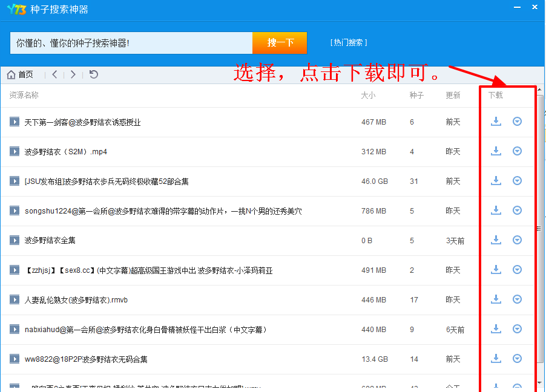This screenshot has width=546, height=392.
Task: Click the 搜一下 search button
Action: (x=280, y=43)
